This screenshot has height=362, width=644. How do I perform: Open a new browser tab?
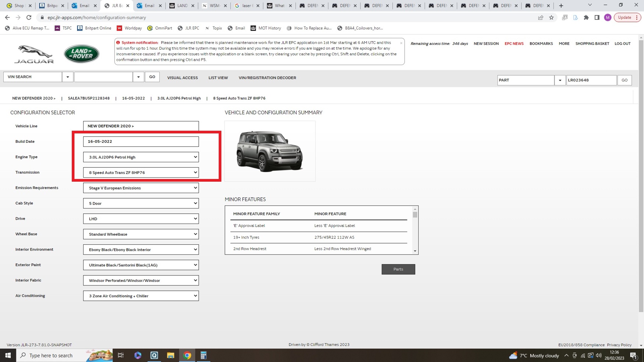click(x=561, y=6)
